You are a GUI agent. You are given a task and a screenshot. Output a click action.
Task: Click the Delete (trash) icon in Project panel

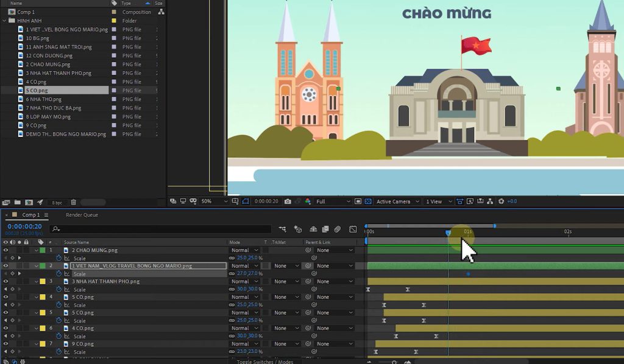[x=73, y=201]
